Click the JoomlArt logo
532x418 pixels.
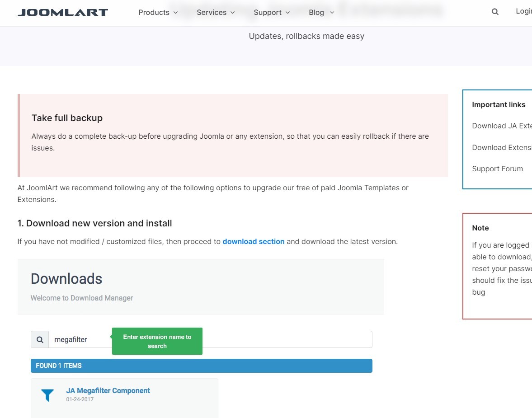(63, 13)
